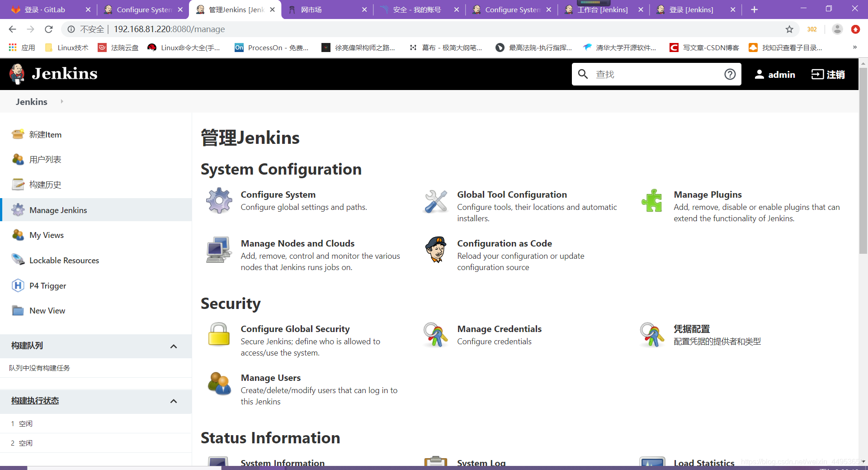
Task: Click the Lockable Resources icon
Action: (18, 260)
